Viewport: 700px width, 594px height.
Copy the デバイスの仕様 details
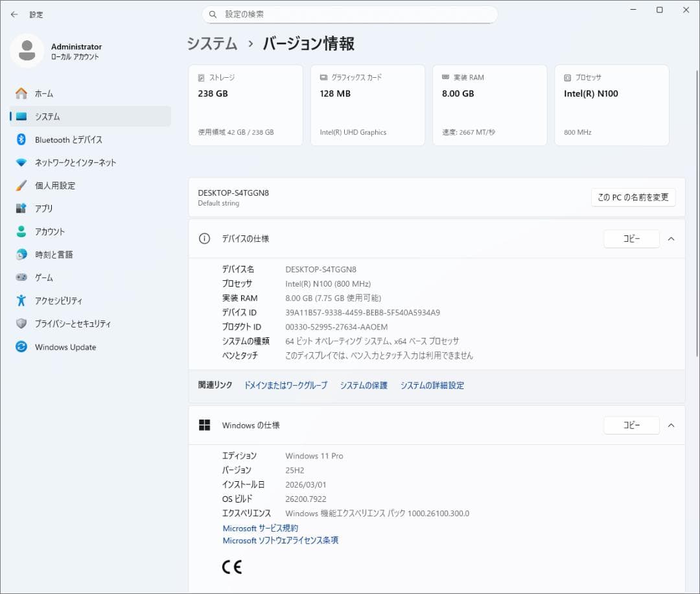pyautogui.click(x=632, y=239)
